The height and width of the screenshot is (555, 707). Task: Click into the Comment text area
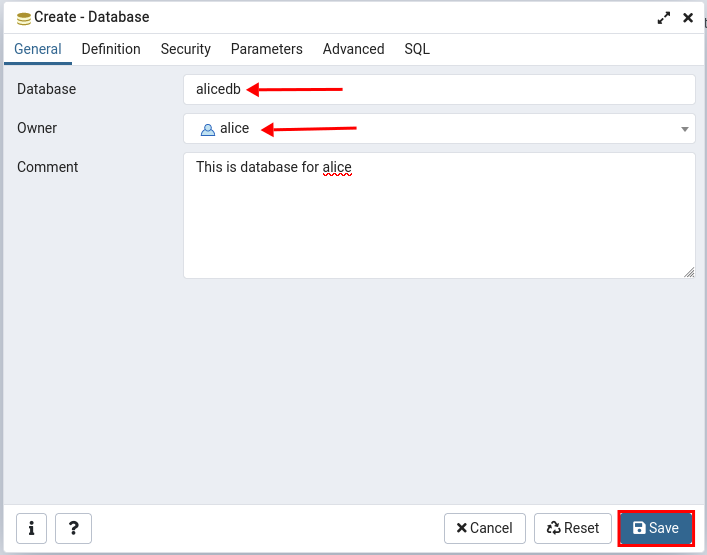tap(439, 216)
